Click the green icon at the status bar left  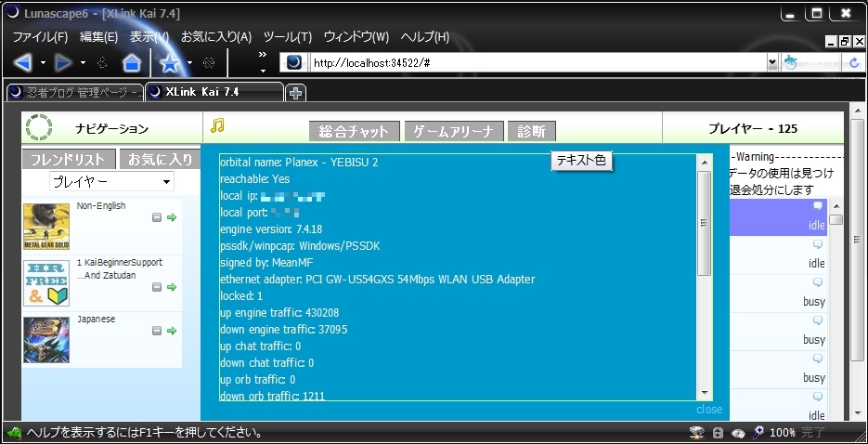pyautogui.click(x=14, y=432)
